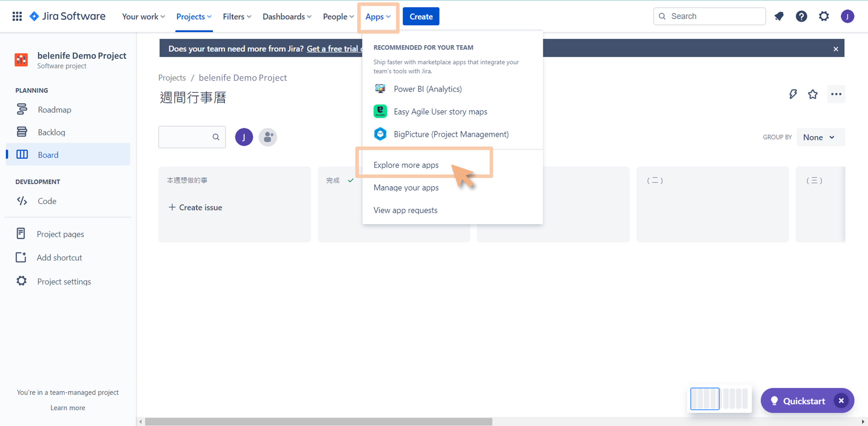
Task: Click the 本週想做的事 column header
Action: pos(187,180)
